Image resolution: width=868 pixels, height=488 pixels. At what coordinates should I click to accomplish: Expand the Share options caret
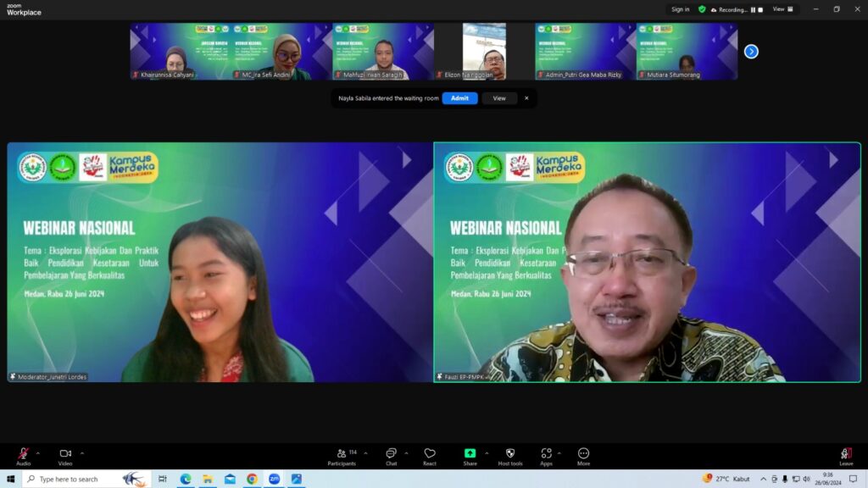click(486, 453)
